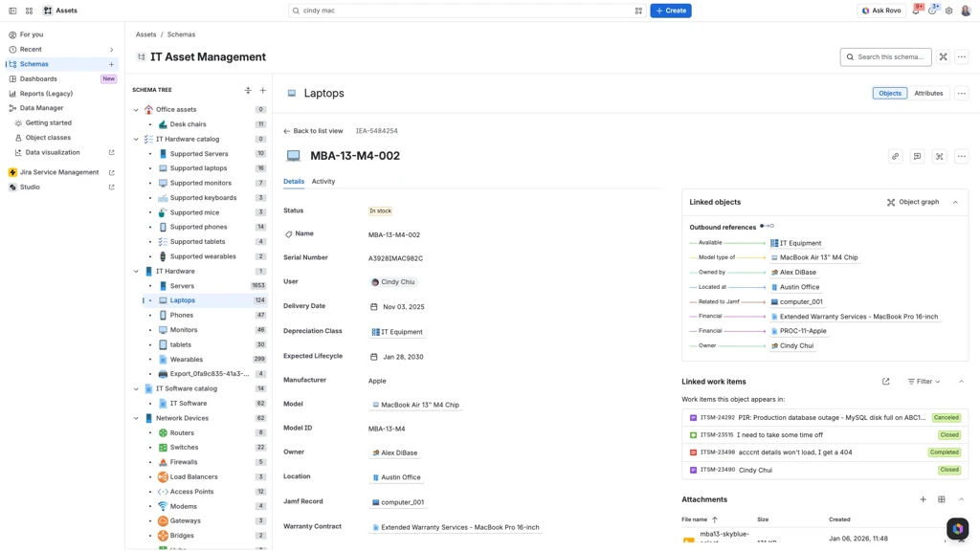Collapse the Network Devices node
980x551 pixels.
[x=136, y=419]
